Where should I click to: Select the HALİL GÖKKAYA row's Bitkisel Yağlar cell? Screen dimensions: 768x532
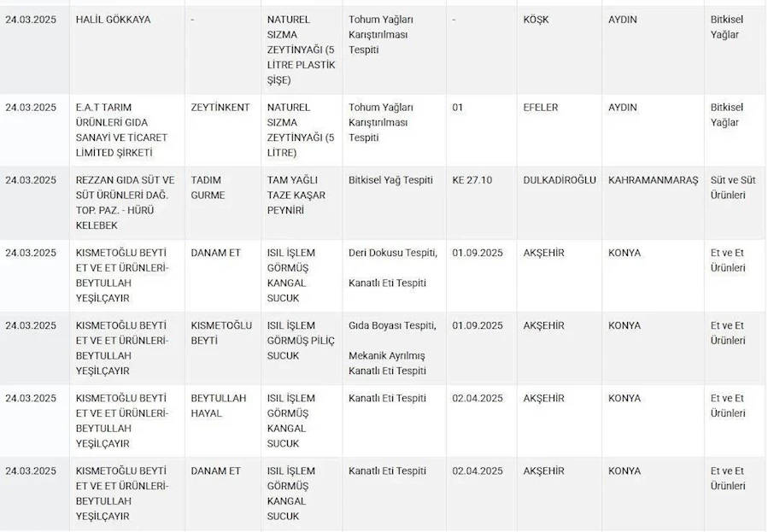coord(725,27)
